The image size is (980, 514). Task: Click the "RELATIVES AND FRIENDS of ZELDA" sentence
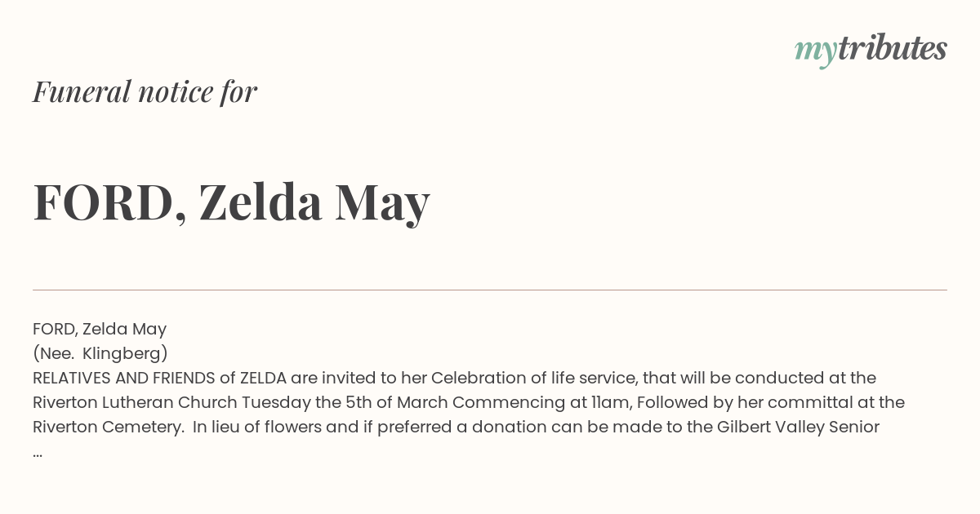tap(159, 378)
